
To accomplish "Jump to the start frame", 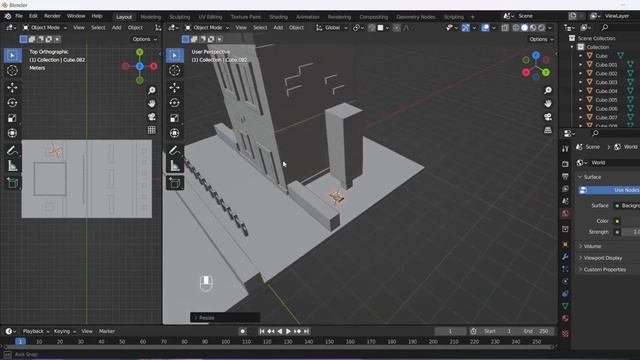I will pos(262,331).
